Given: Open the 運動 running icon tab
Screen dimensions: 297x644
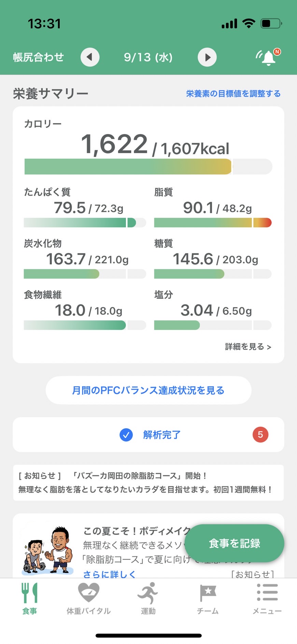Looking at the screenshot, I should click(148, 599).
